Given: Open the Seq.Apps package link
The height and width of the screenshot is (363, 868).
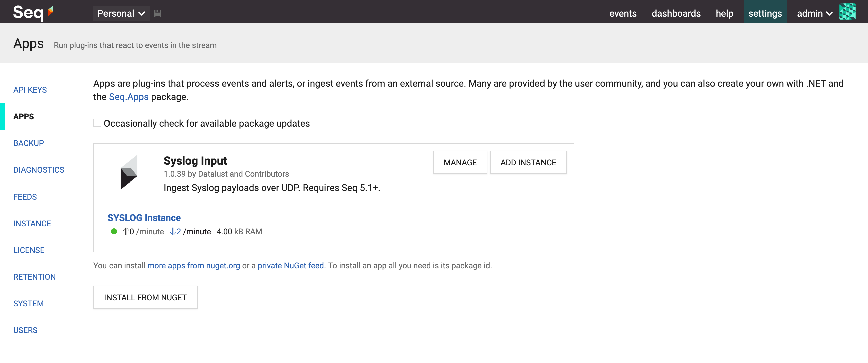Looking at the screenshot, I should [129, 97].
